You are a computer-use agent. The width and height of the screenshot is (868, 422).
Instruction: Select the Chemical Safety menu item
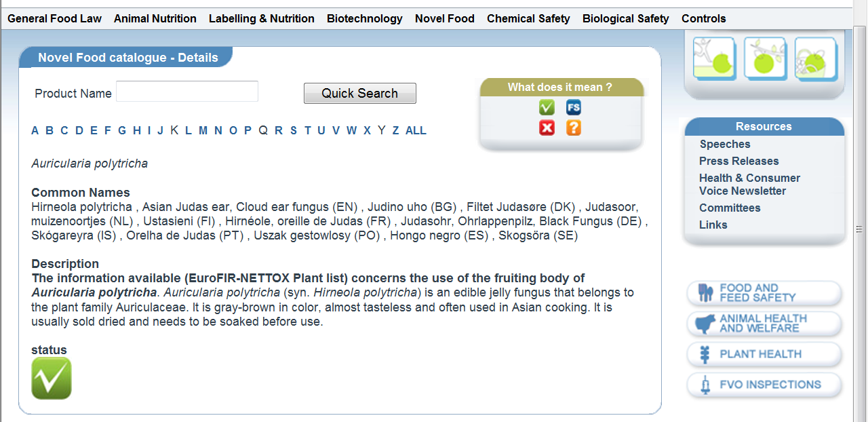[528, 18]
